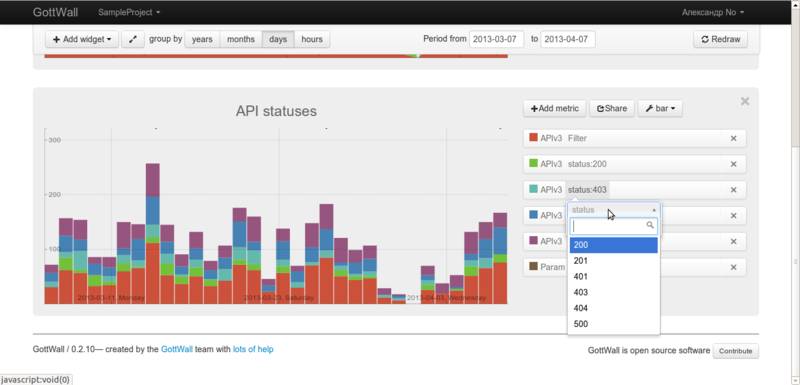Group data by months
Screen dimensions: 800x385
241,39
